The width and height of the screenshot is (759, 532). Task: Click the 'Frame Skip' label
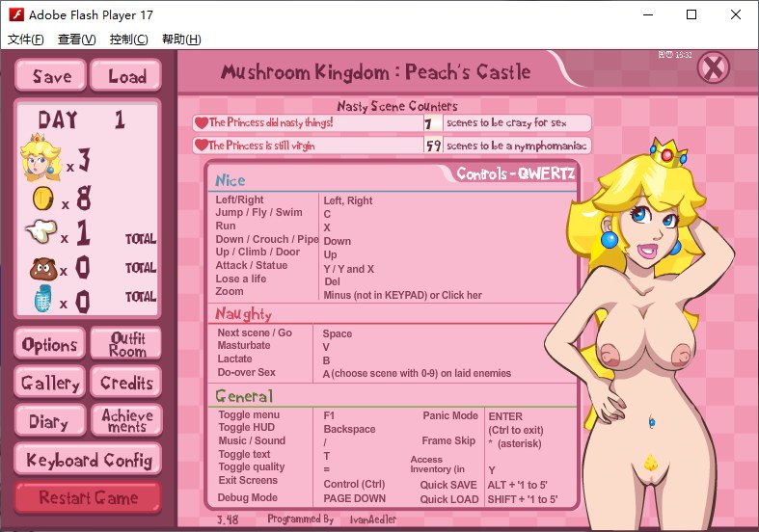(448, 440)
